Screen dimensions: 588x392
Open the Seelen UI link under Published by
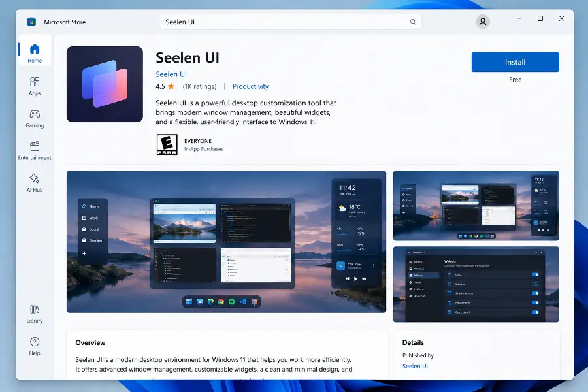415,366
